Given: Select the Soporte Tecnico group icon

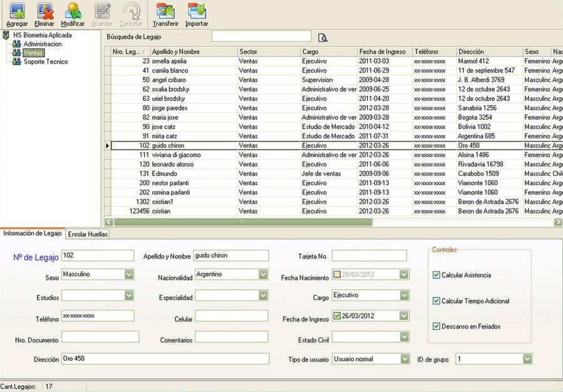Looking at the screenshot, I should (16, 61).
